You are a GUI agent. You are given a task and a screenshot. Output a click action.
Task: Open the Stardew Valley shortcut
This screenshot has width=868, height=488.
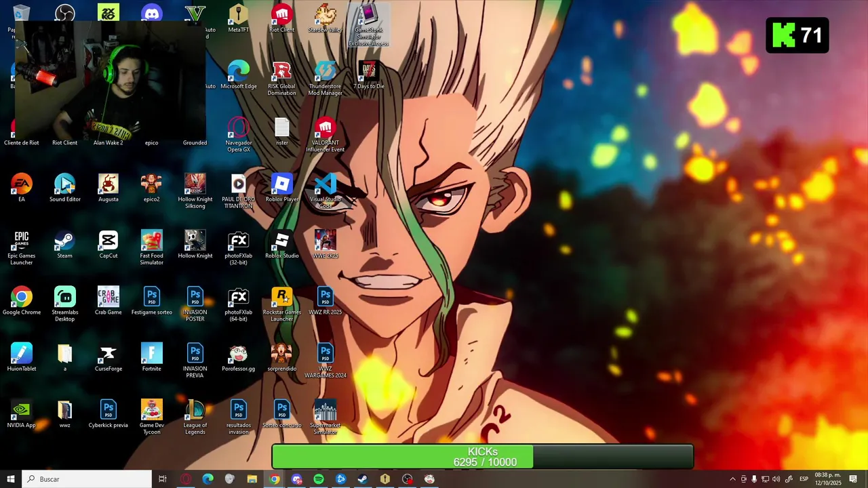[x=325, y=20]
